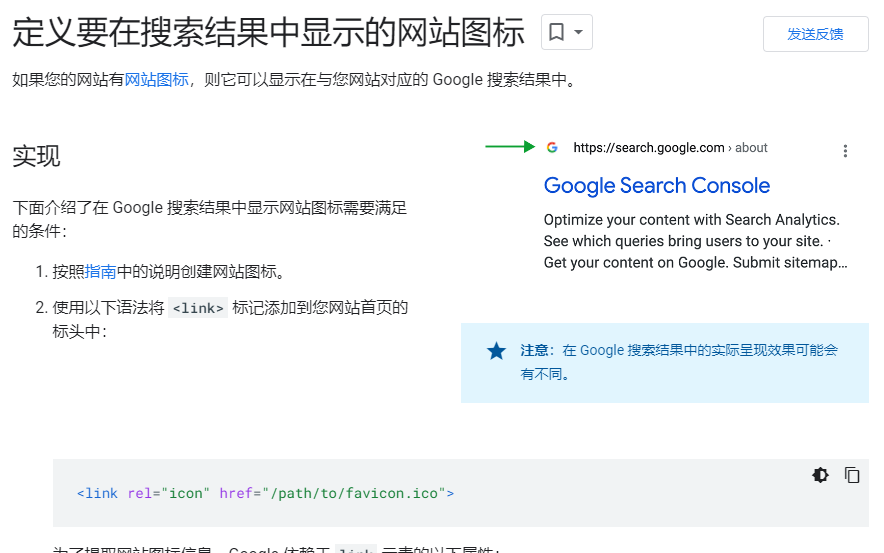The width and height of the screenshot is (884, 553).
Task: Click the bookmark icon beside the page title
Action: pos(556,32)
